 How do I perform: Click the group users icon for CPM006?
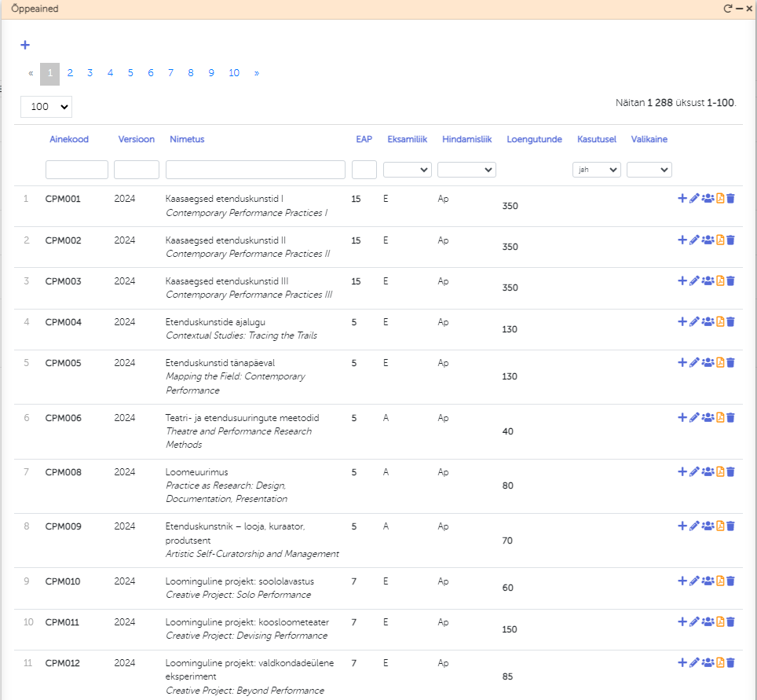(x=708, y=417)
